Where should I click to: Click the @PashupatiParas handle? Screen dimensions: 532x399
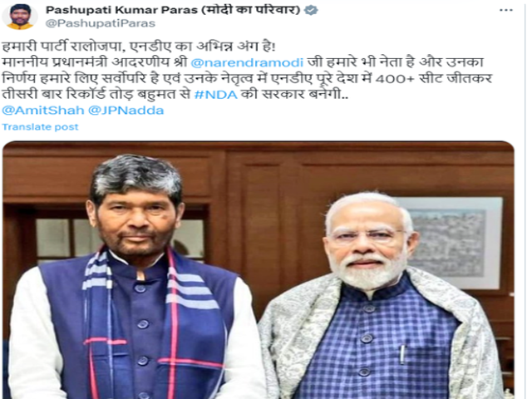pos(101,23)
